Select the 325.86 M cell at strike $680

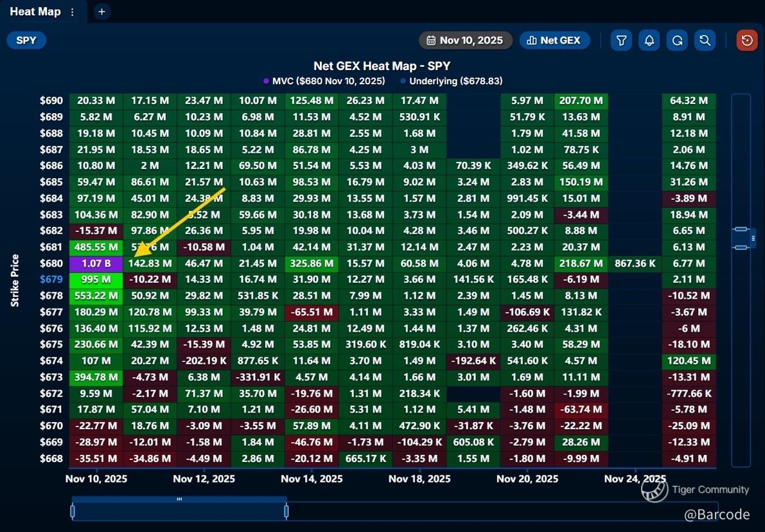click(312, 263)
